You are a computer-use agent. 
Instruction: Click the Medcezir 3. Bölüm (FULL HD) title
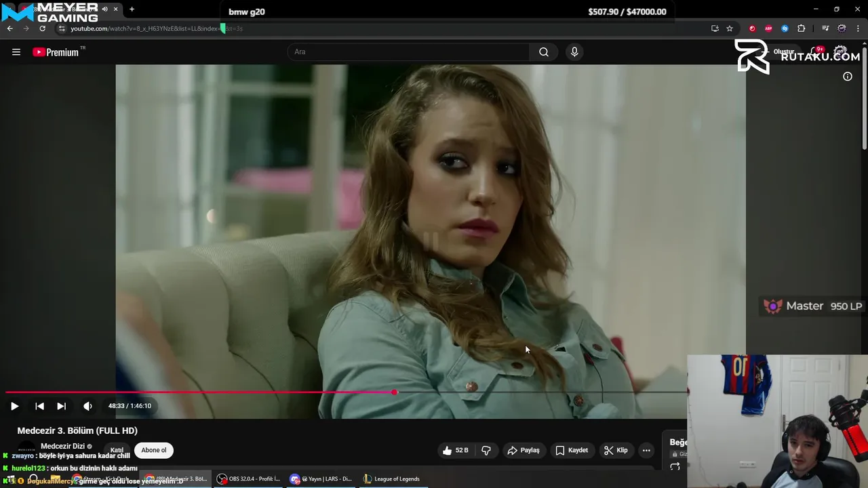(77, 430)
